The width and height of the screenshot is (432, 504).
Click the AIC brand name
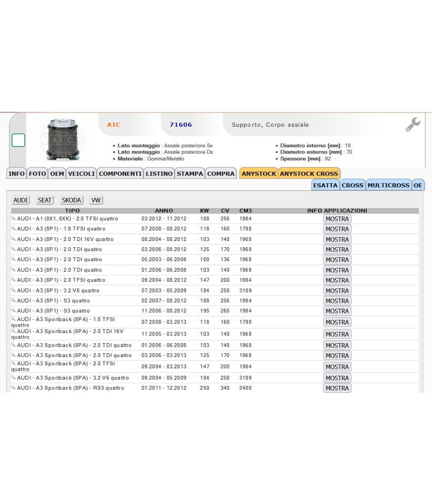[113, 125]
